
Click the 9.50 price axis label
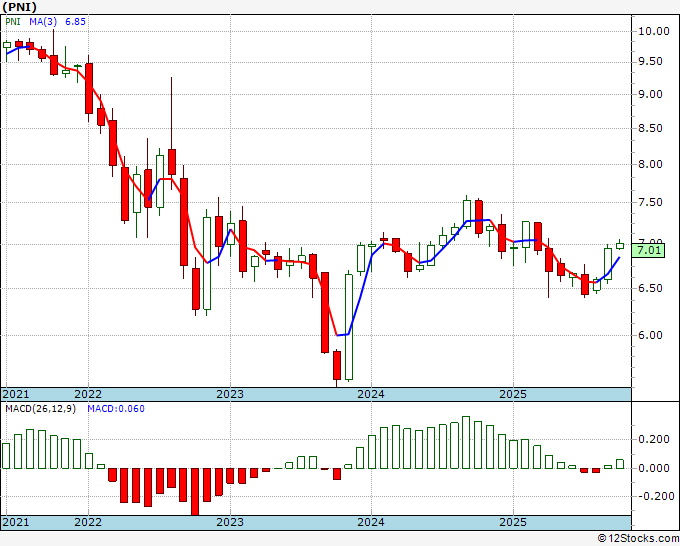click(650, 62)
